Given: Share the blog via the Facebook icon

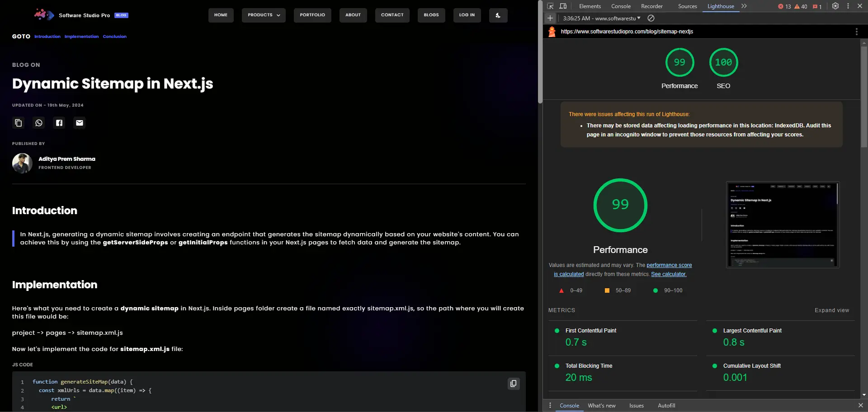Looking at the screenshot, I should point(59,123).
